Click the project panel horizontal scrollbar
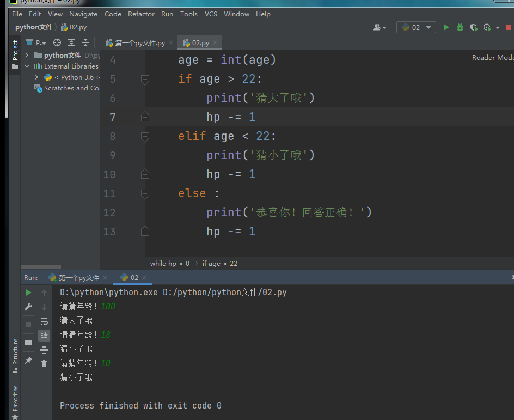Screen dimensions: 514x420 (x=41, y=267)
